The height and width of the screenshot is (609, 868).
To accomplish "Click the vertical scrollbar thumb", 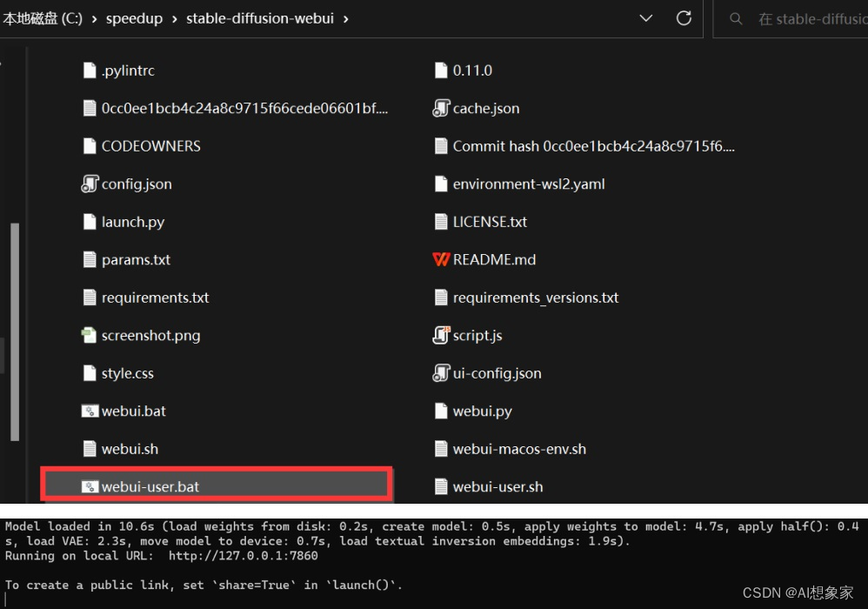I will click(15, 331).
